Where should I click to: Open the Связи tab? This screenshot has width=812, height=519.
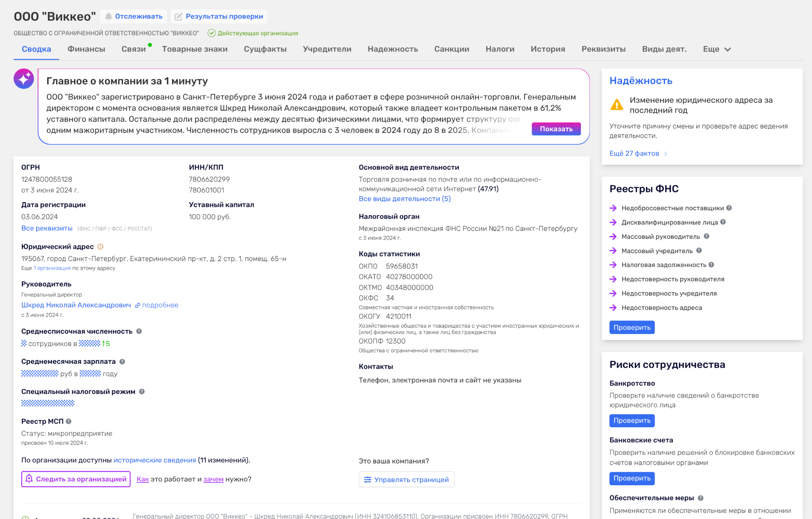click(x=134, y=49)
